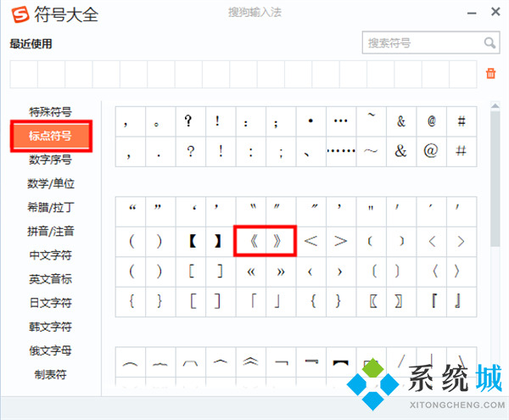The image size is (509, 420).
Task: Insert the large less-than < symbol
Action: tap(311, 242)
